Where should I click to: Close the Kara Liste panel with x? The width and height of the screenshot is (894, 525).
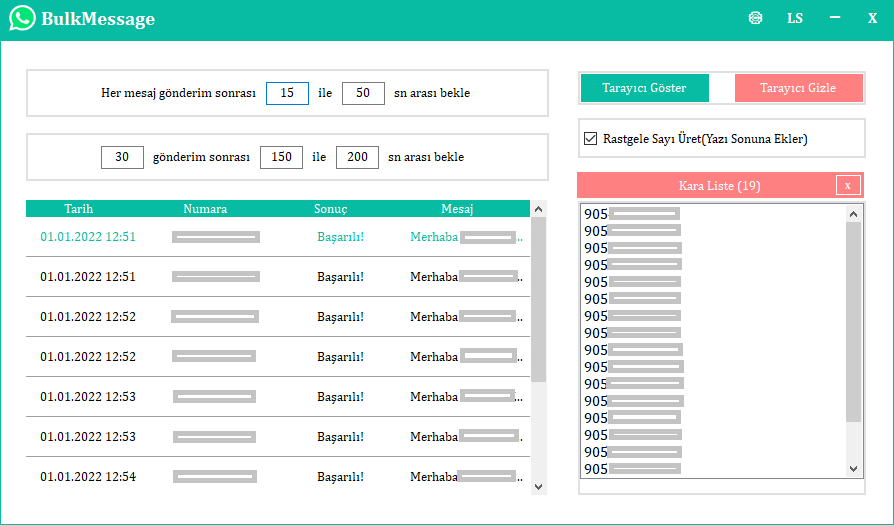point(847,185)
